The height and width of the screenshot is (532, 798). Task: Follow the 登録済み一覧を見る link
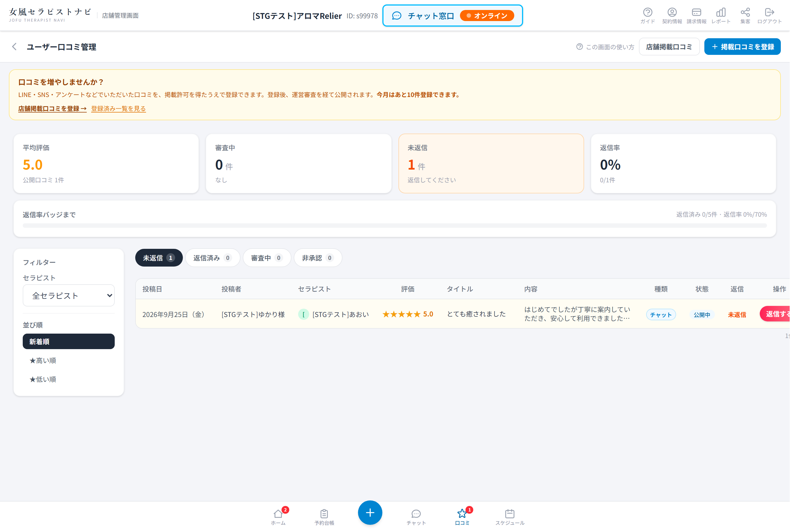tap(120, 110)
